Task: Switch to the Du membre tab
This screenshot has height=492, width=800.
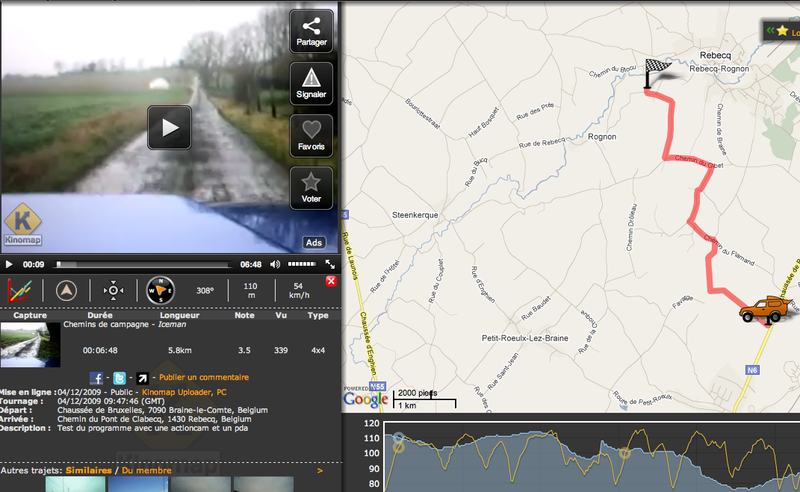Action: 146,470
